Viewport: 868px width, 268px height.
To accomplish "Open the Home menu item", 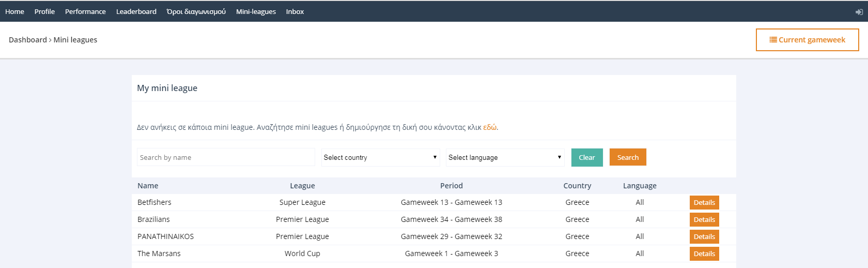I will tap(14, 11).
